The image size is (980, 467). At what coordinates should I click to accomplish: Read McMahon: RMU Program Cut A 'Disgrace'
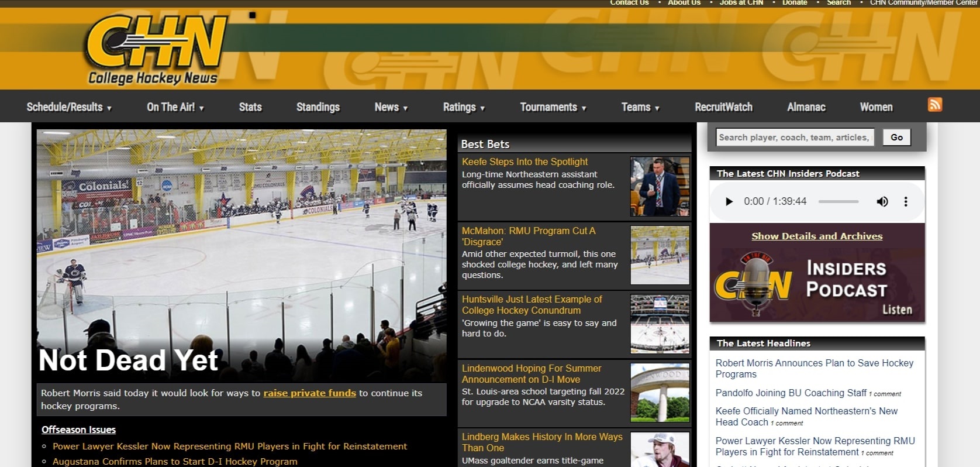click(529, 236)
